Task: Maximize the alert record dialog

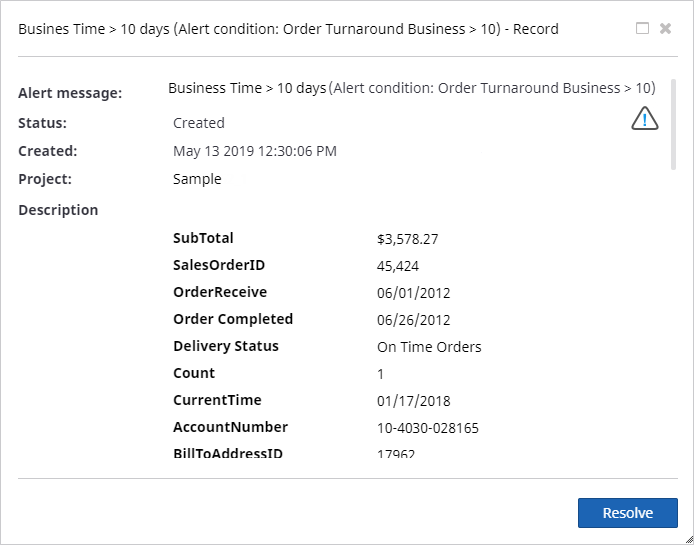Action: pos(642,28)
